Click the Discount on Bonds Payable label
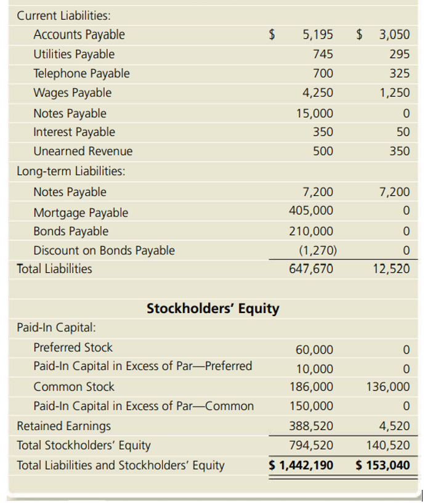This screenshot has width=425, height=504. 103,250
